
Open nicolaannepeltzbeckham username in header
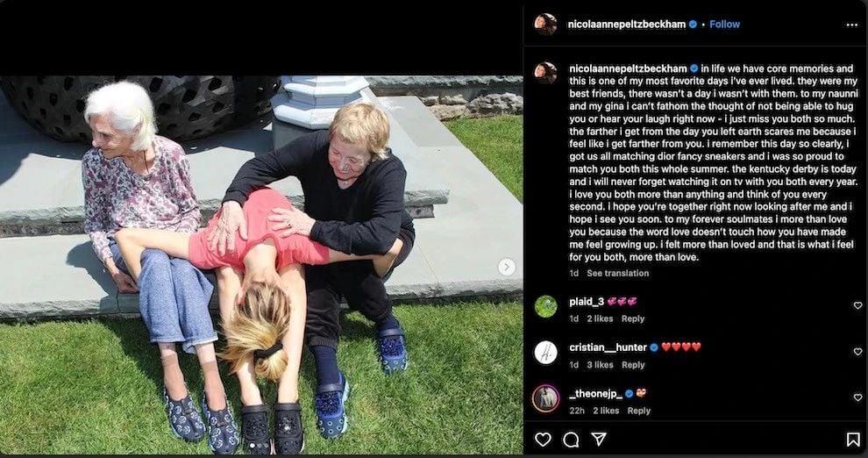(x=627, y=25)
